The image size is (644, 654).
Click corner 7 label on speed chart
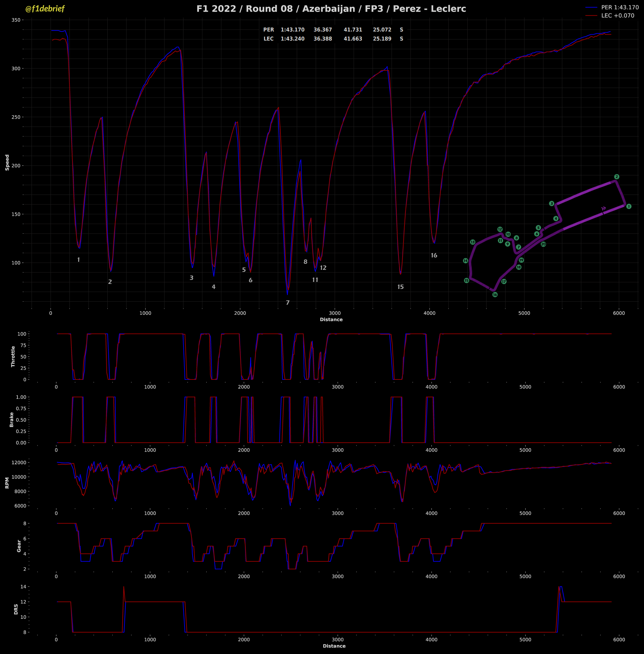pyautogui.click(x=288, y=303)
